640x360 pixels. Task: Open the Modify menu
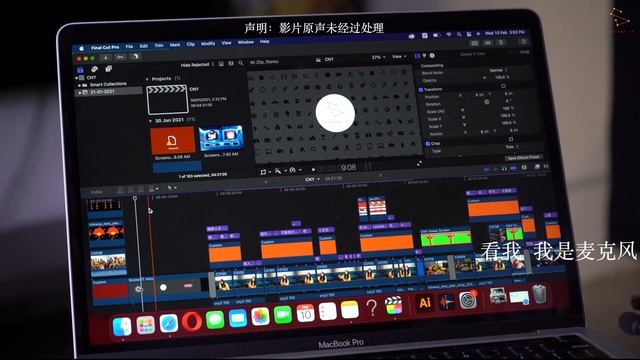208,44
